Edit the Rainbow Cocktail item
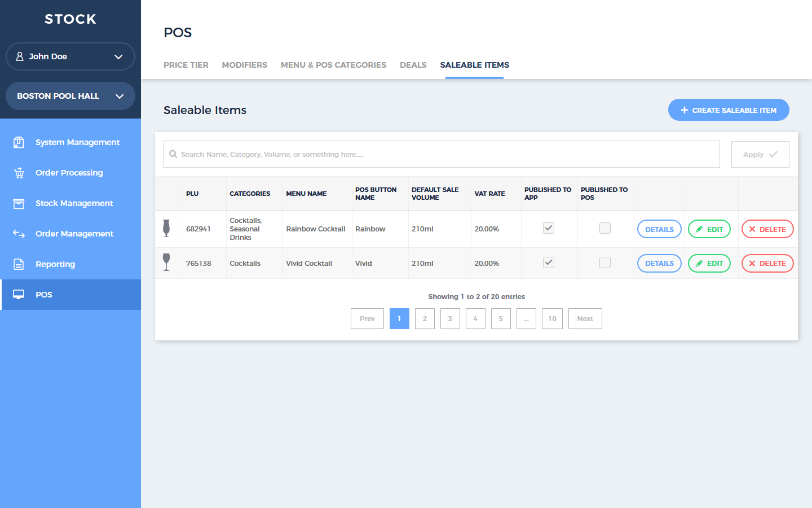This screenshot has height=508, width=812. point(709,229)
